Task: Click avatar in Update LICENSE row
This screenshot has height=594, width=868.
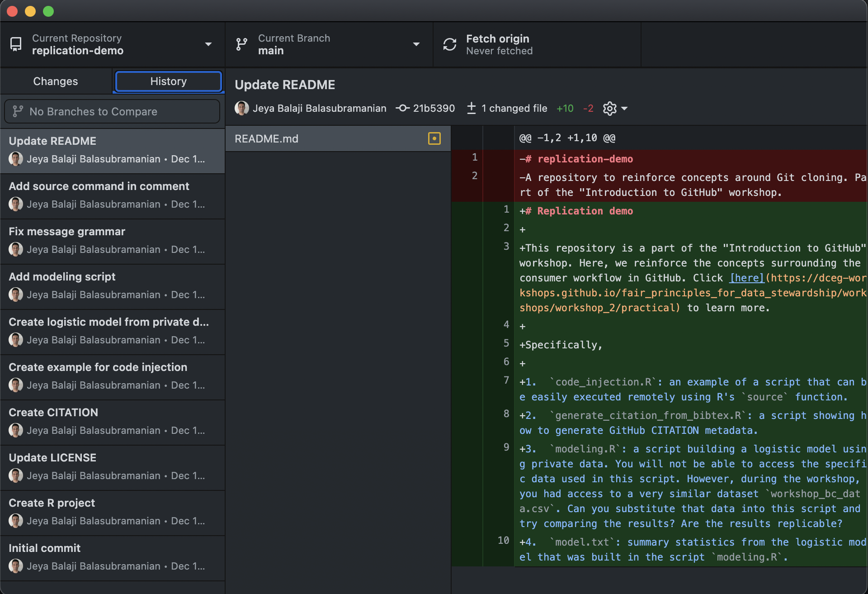Action: click(x=16, y=475)
